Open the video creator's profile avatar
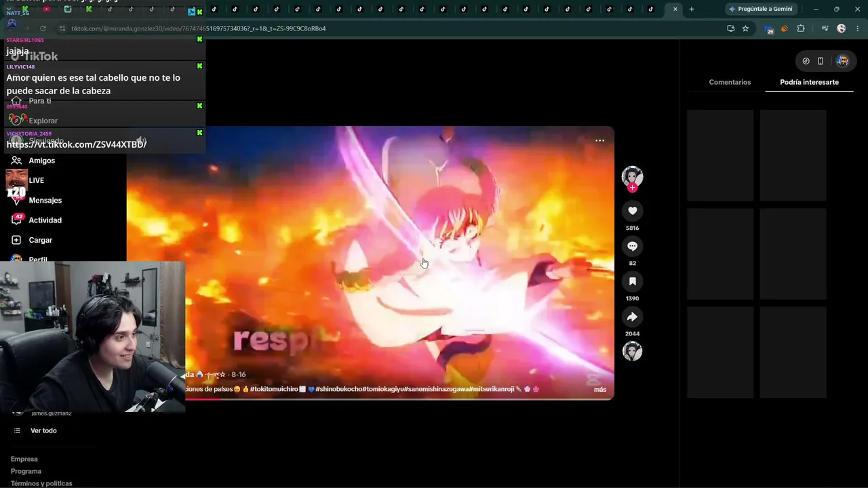 coord(632,176)
